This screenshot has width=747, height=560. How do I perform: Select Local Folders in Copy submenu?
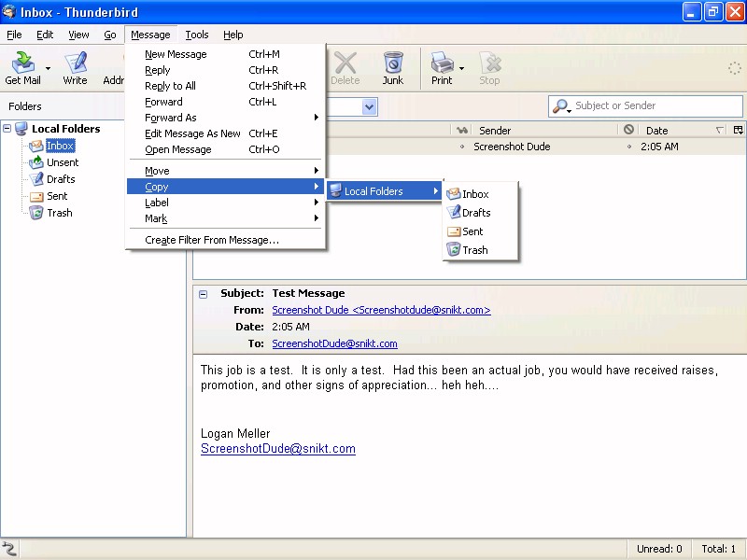pyautogui.click(x=385, y=191)
